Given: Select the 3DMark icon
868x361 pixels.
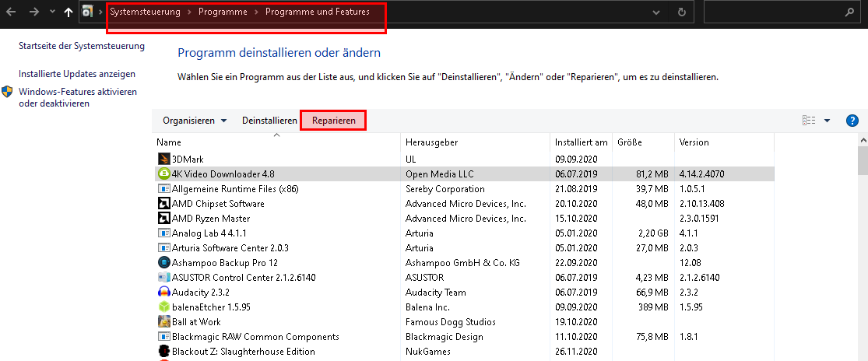Looking at the screenshot, I should point(163,159).
